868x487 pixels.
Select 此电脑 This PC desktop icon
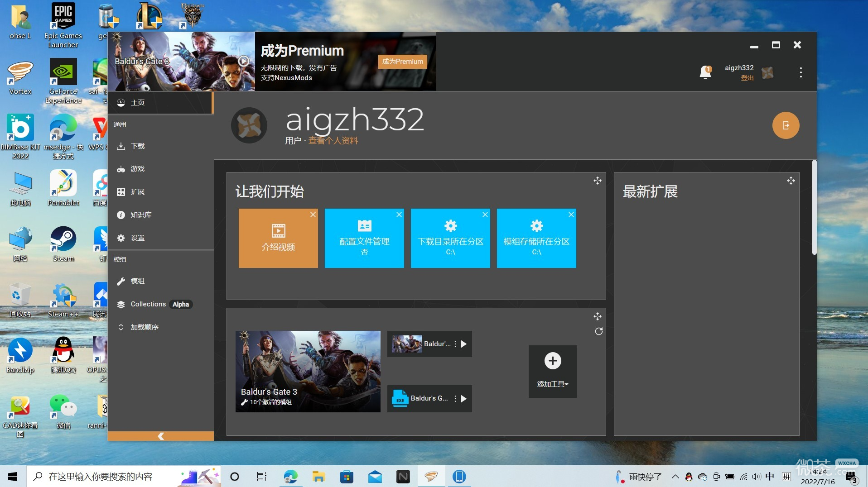20,189
